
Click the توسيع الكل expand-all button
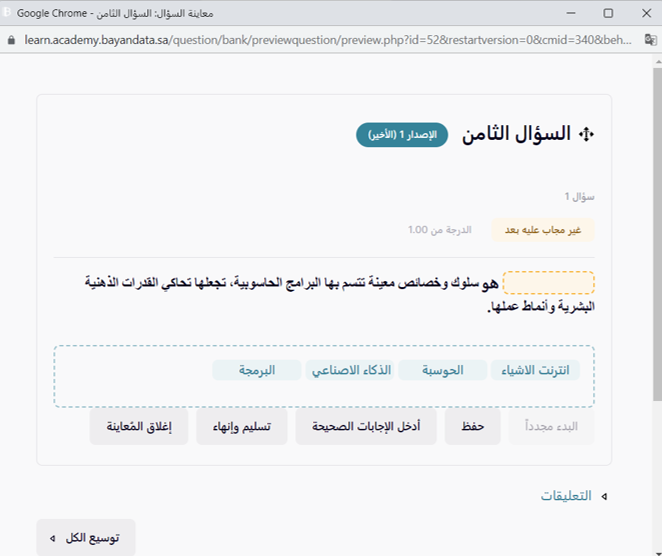click(x=86, y=538)
